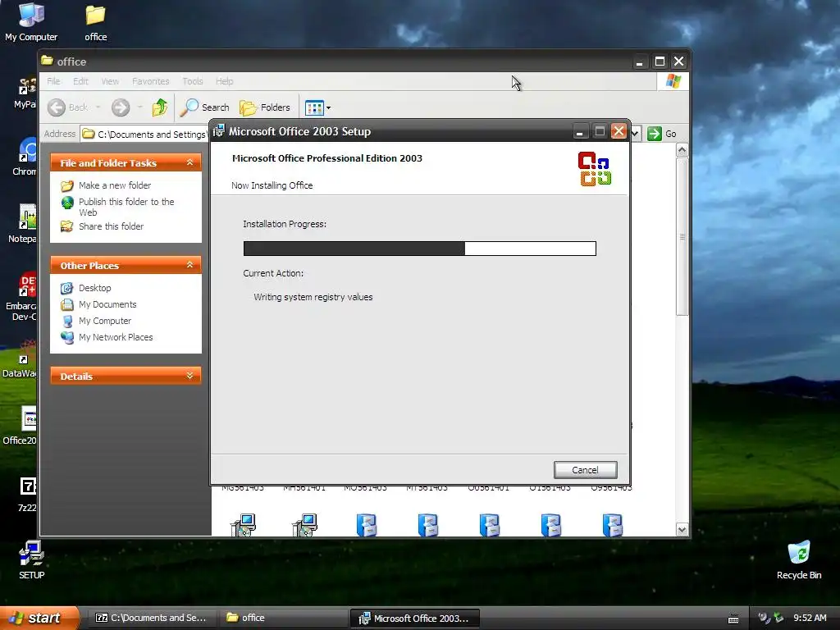
Task: Open the Tools menu
Action: pos(192,81)
